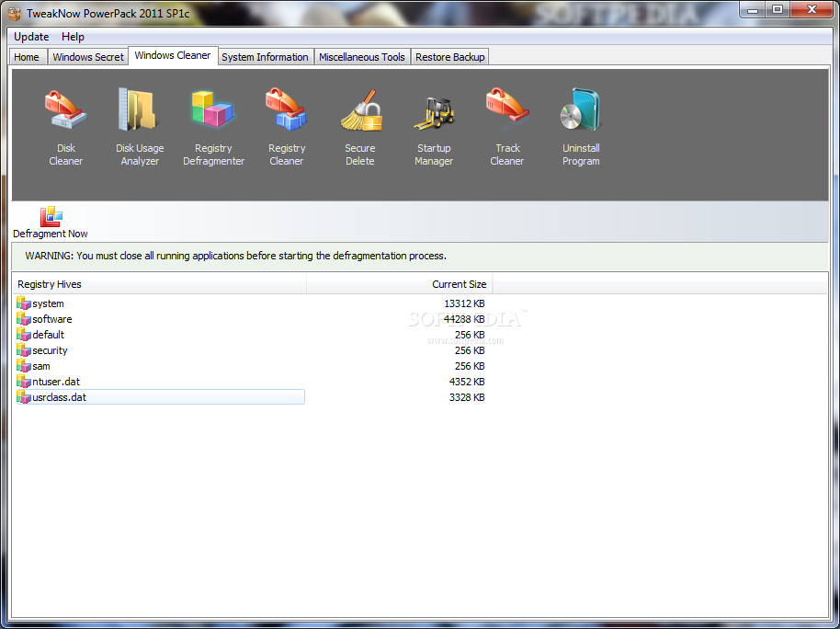Sort by Current Size column header
Screen dimensions: 840x629
(400, 284)
